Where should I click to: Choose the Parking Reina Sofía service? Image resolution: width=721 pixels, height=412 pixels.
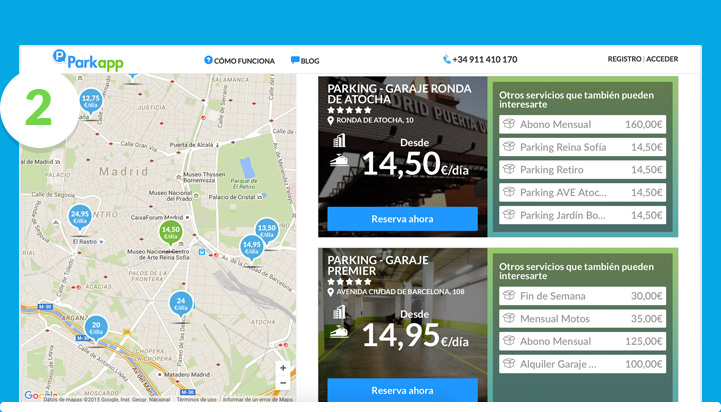(x=582, y=147)
